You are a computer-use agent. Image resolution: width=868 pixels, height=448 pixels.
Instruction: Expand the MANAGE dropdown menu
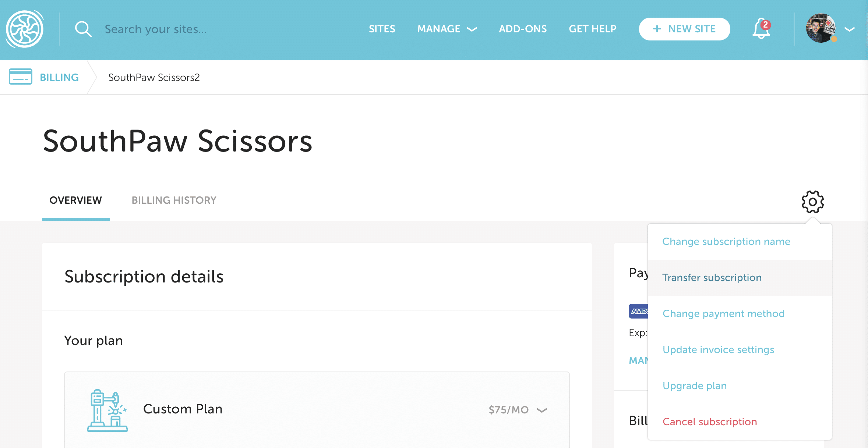tap(447, 29)
